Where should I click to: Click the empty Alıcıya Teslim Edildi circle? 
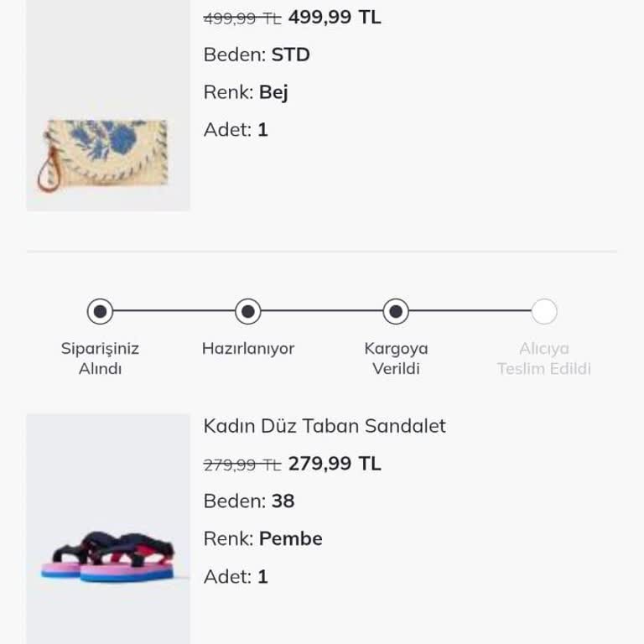(544, 312)
